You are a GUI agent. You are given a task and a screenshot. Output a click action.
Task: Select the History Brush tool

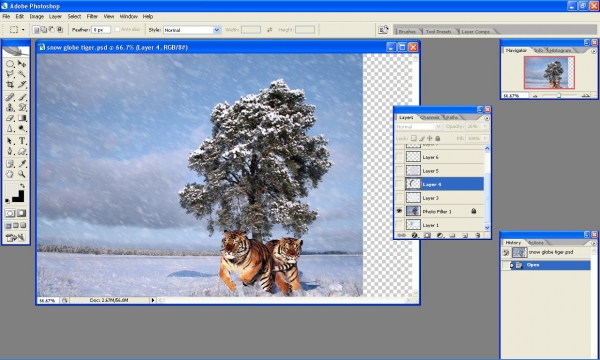coord(22,108)
